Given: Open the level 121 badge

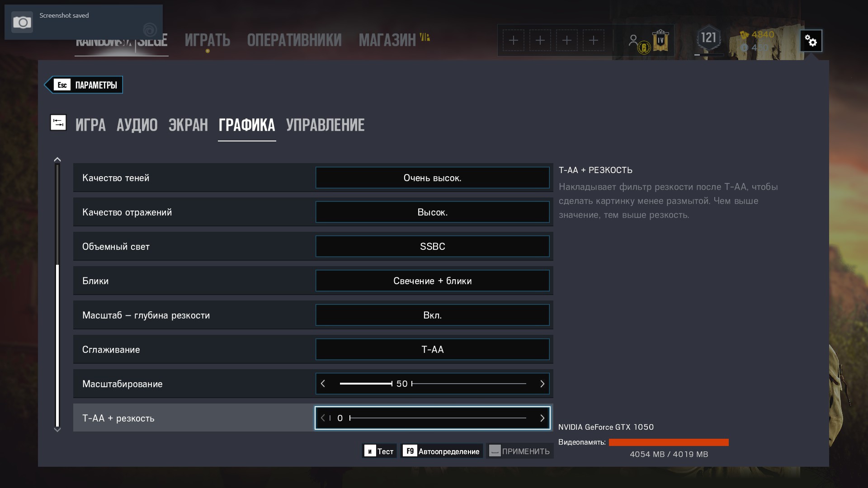Looking at the screenshot, I should pos(708,38).
